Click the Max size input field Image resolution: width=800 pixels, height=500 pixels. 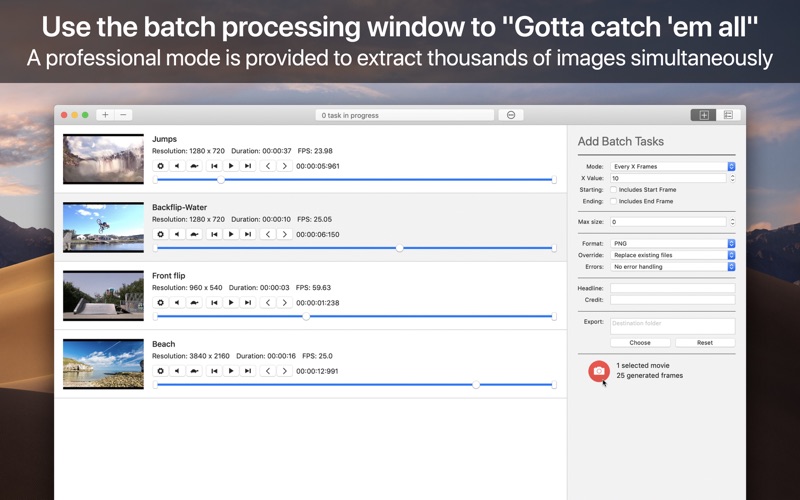click(x=668, y=222)
